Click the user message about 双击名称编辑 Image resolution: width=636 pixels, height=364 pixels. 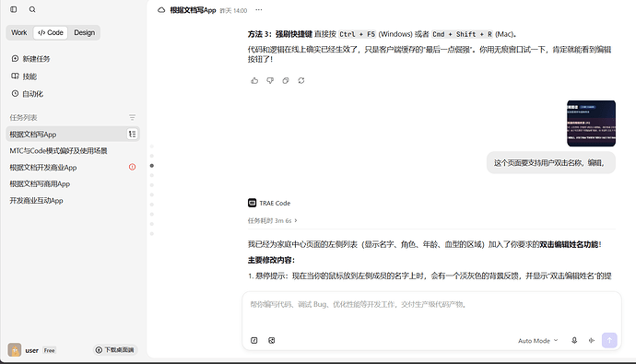tap(551, 163)
